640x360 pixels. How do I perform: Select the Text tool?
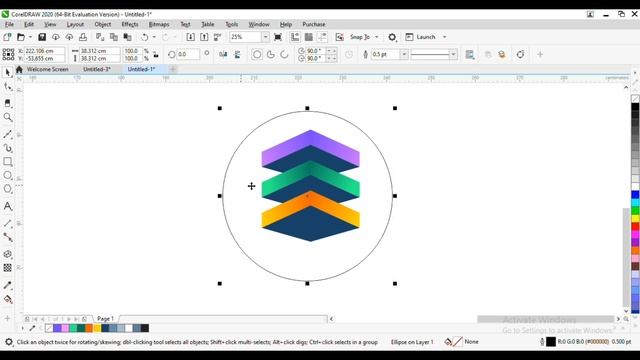coord(7,206)
